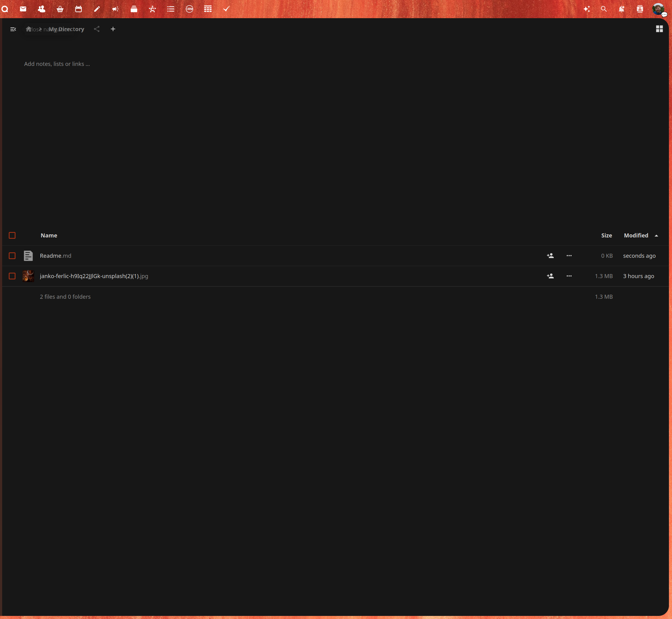
Task: Open the Mail app
Action: (x=23, y=9)
